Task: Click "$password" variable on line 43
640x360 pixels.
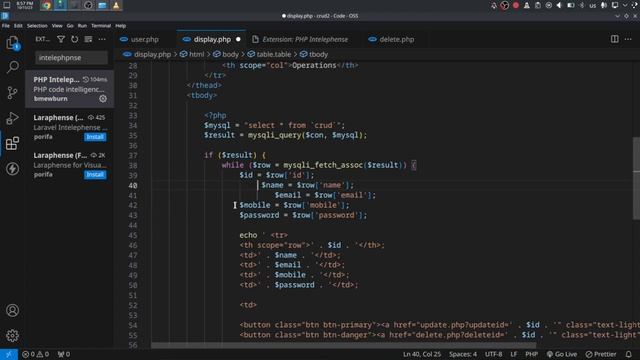Action: [x=259, y=215]
